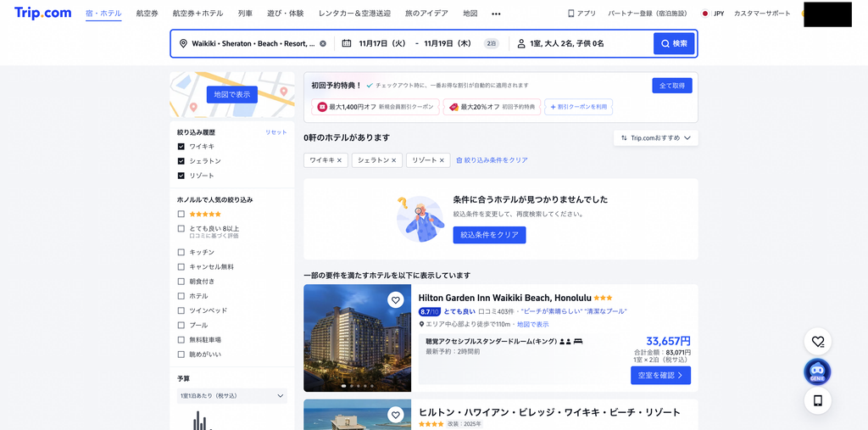The height and width of the screenshot is (430, 868).
Task: Click the floating mobile phone icon
Action: click(818, 400)
